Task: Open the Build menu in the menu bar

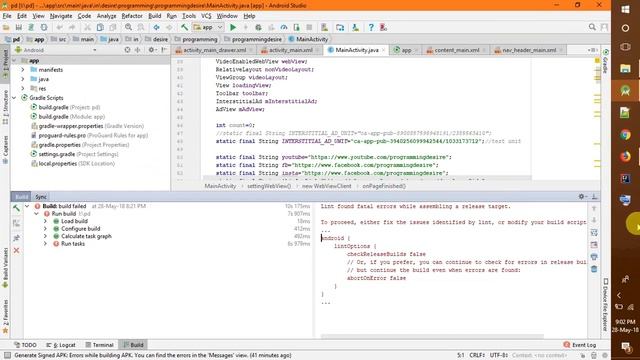Action: (x=154, y=16)
